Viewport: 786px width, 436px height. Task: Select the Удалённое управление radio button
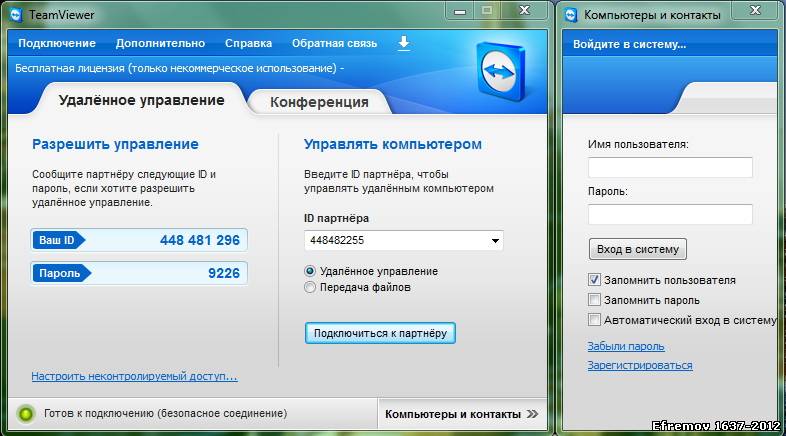point(310,271)
